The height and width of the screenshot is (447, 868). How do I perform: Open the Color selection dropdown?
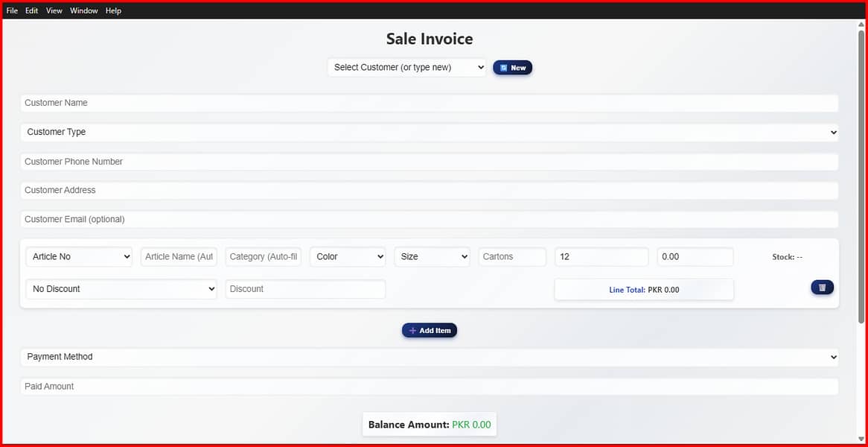pyautogui.click(x=347, y=256)
